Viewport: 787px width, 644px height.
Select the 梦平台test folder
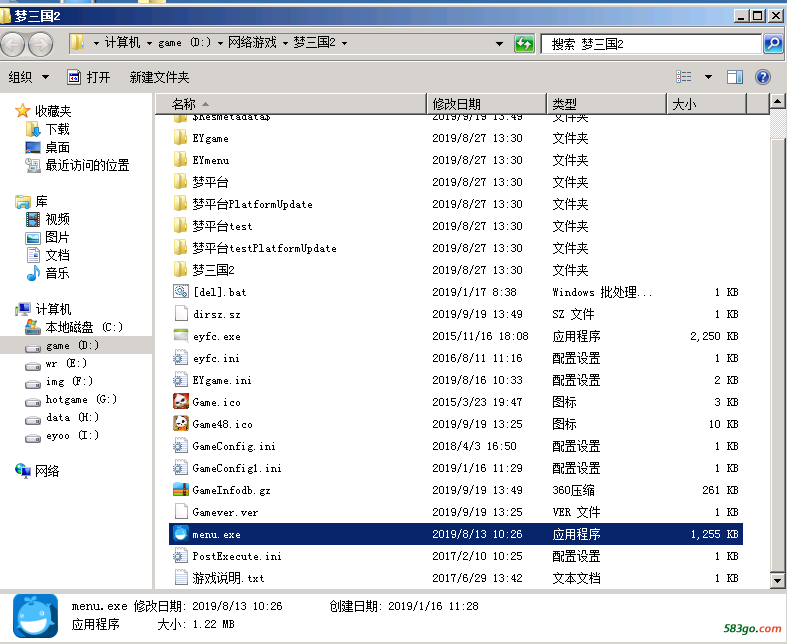[x=456, y=226]
